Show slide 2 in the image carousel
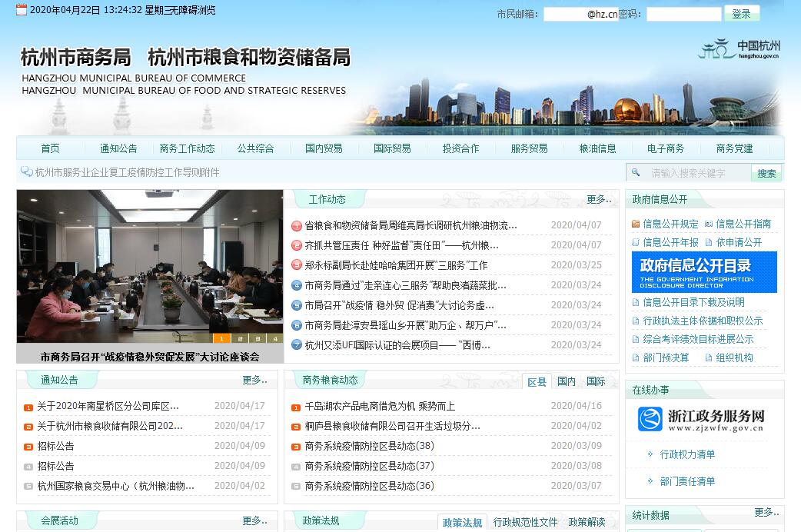Viewport: 801px width, 532px height. pos(239,338)
